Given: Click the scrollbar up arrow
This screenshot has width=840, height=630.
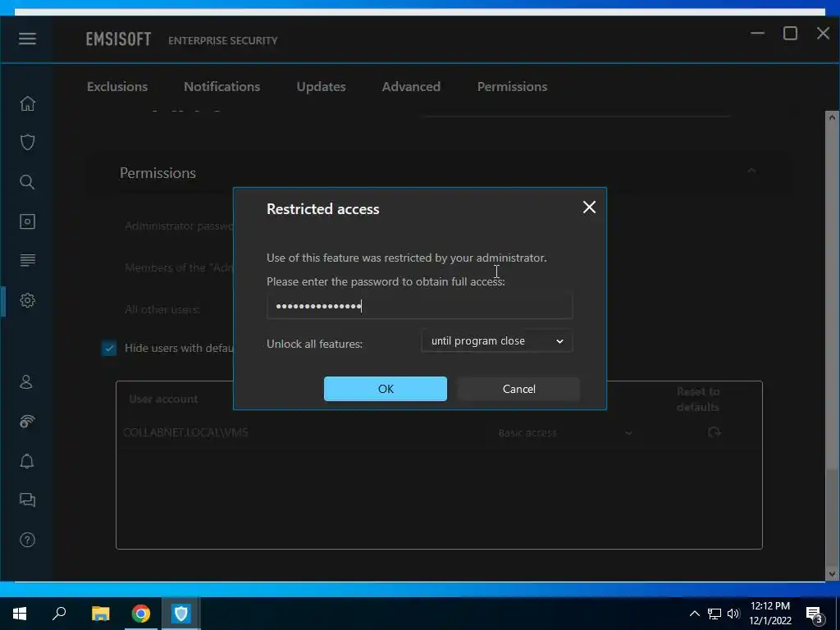Looking at the screenshot, I should (832, 117).
